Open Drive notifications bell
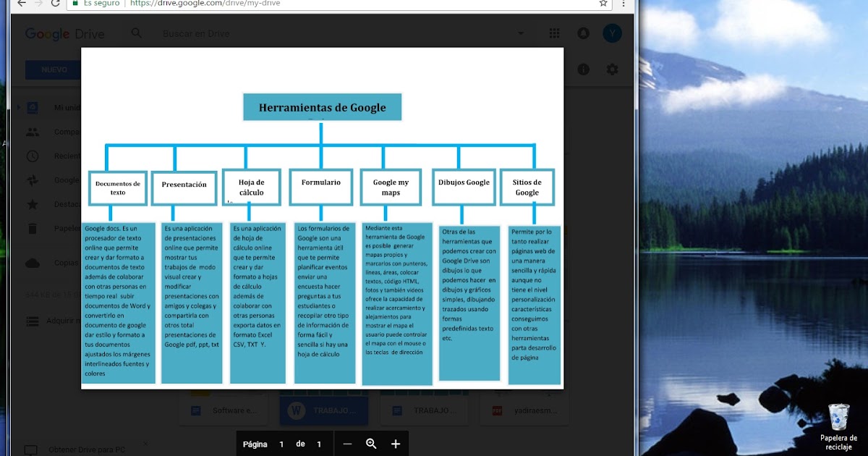Viewport: 868px width, 456px height. (583, 33)
